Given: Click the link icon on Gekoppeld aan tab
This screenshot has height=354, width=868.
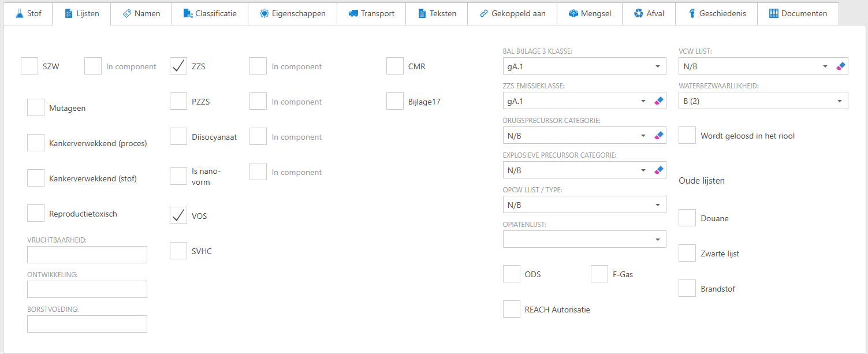Looking at the screenshot, I should tap(484, 13).
